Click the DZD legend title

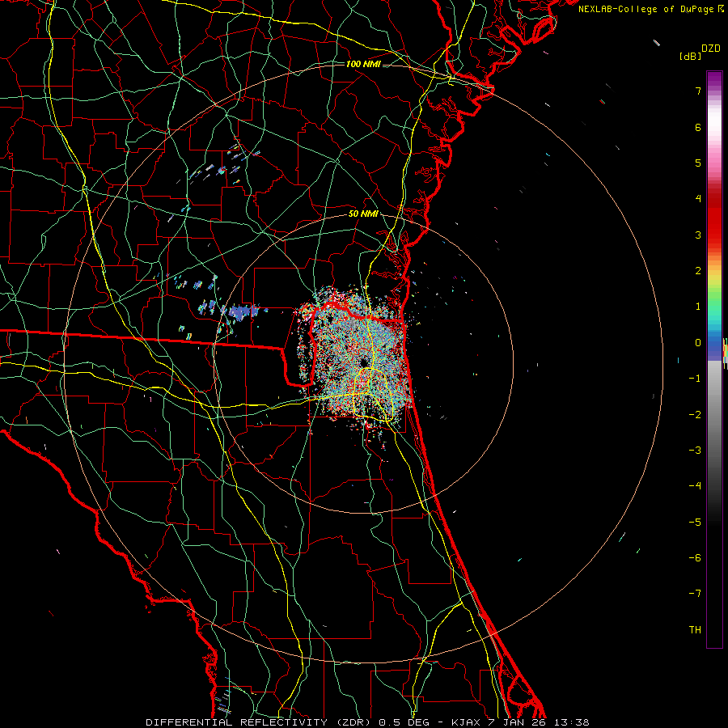click(711, 49)
